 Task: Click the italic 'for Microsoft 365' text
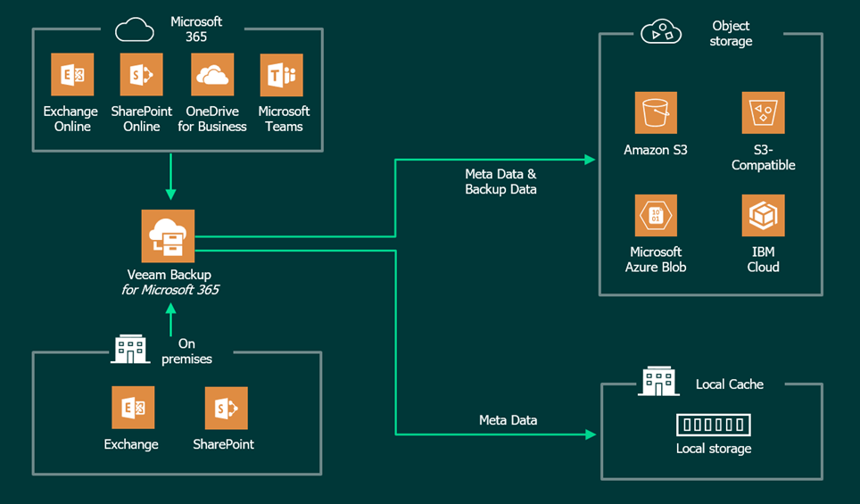click(170, 290)
